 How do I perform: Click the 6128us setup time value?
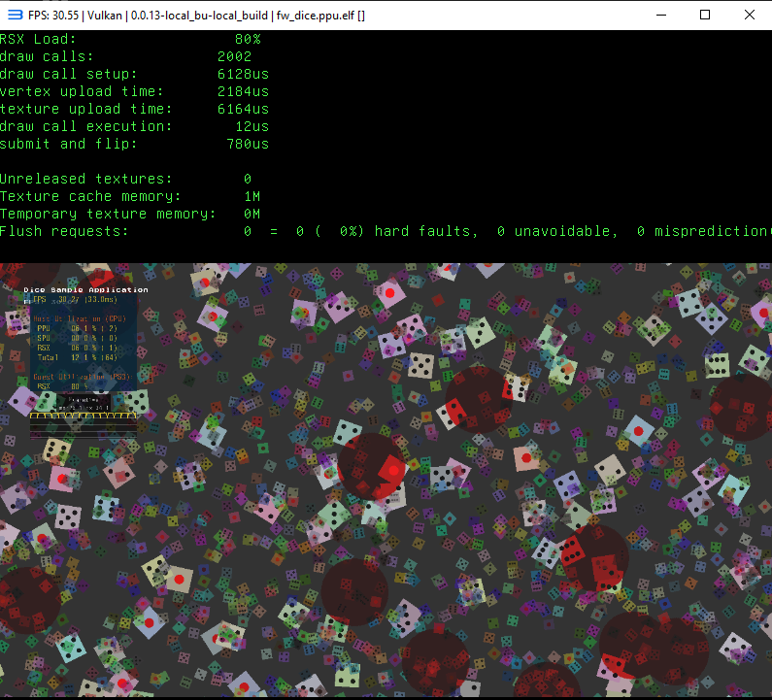pyautogui.click(x=243, y=74)
